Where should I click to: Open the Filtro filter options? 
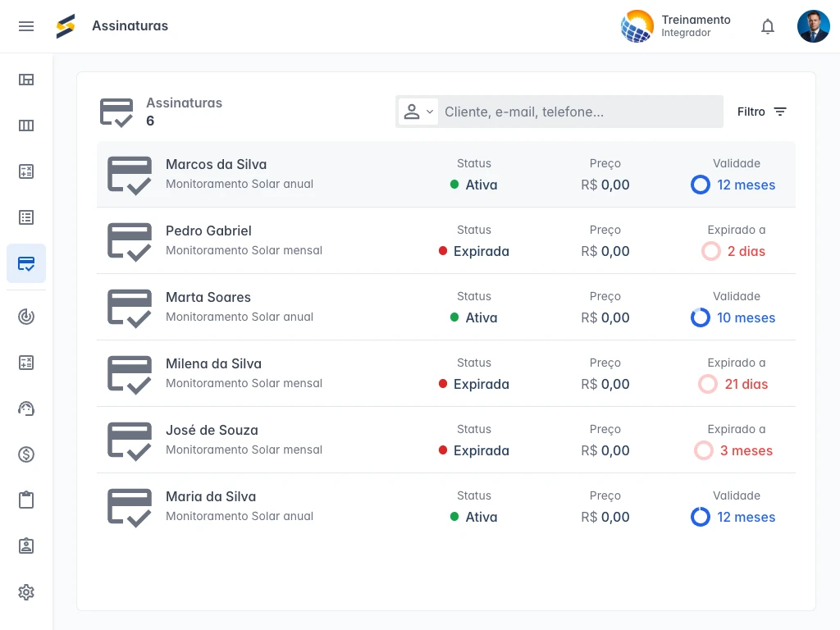(762, 112)
